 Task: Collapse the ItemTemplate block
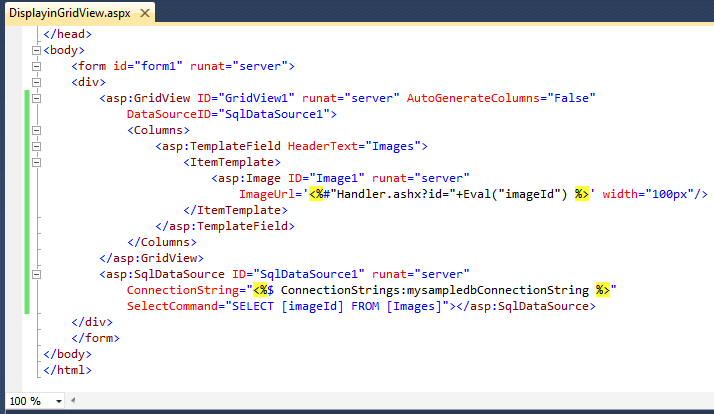click(36, 162)
